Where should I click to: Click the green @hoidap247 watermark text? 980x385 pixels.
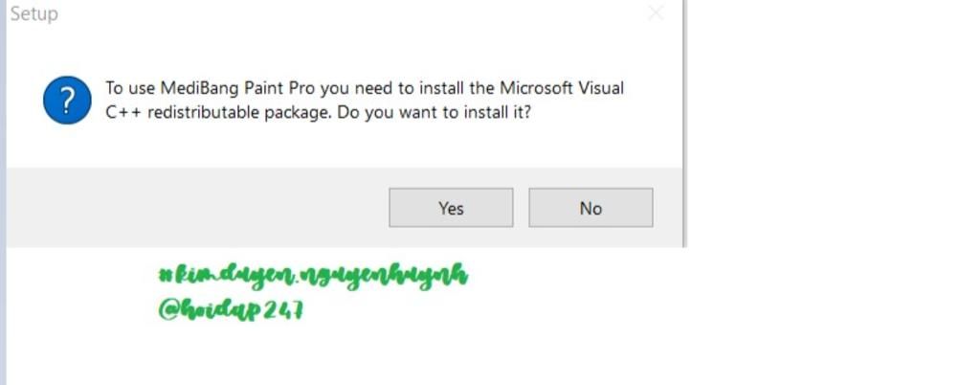[x=231, y=309]
